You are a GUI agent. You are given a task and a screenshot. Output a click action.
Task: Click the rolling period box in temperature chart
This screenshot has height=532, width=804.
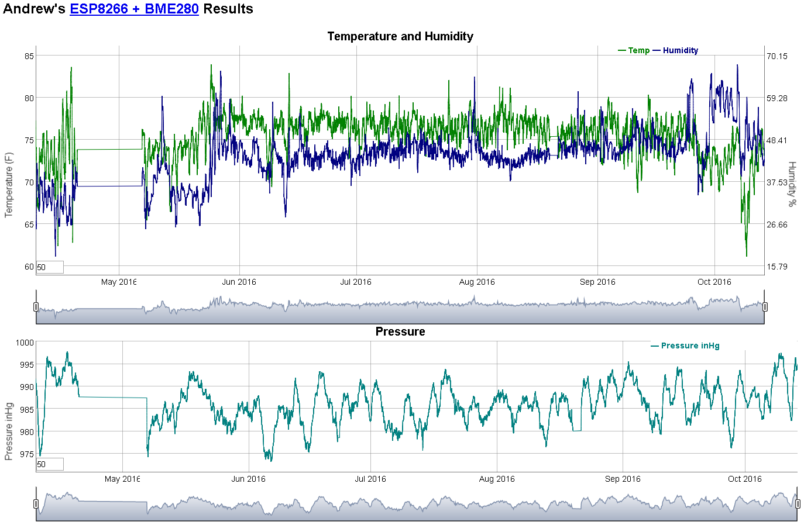(x=50, y=267)
